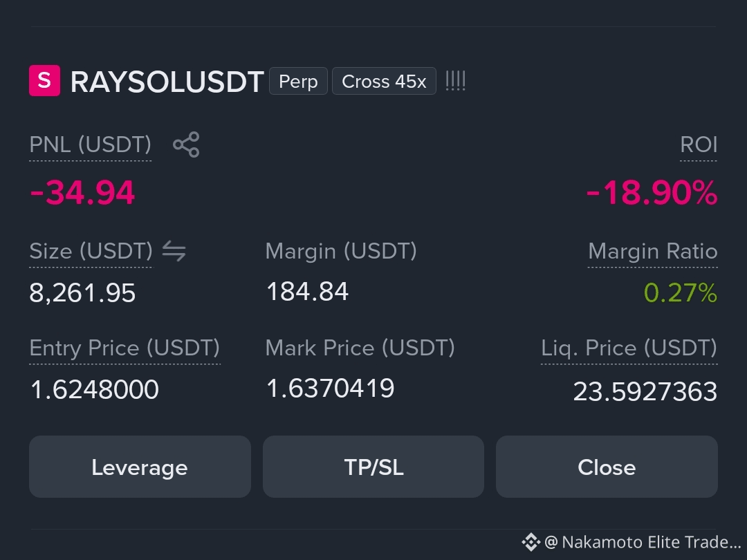Open the TP/SL settings button
The image size is (747, 560).
click(x=373, y=467)
